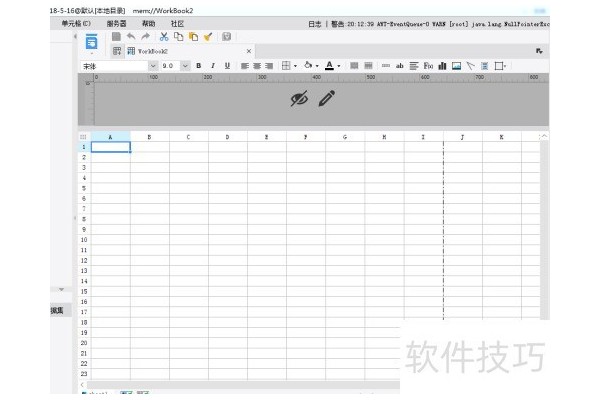
Task: Click the Preview icon after Format Painter
Action: 227,37
